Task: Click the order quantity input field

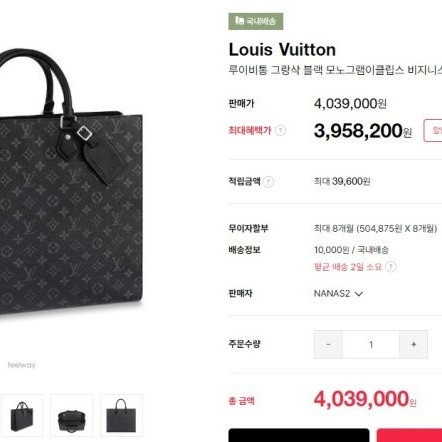Action: (x=371, y=344)
